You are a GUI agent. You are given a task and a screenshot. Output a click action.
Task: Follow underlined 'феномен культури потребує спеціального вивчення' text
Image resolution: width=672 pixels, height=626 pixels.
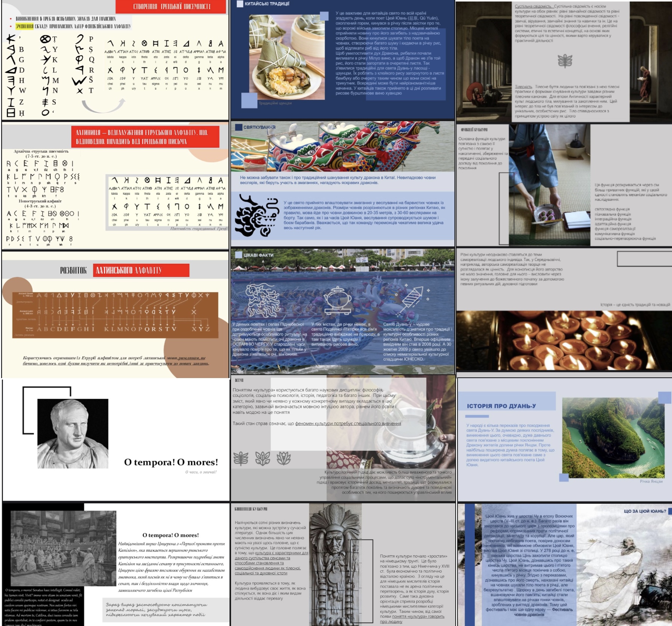pyautogui.click(x=348, y=424)
